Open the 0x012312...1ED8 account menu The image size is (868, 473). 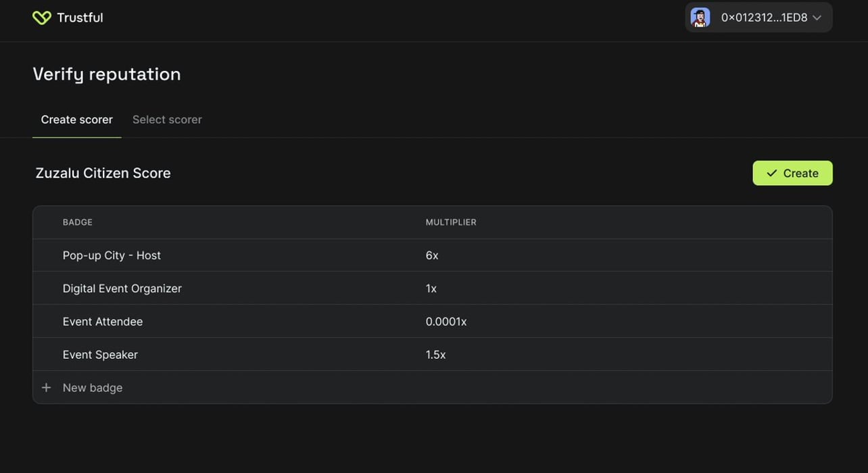(x=758, y=18)
